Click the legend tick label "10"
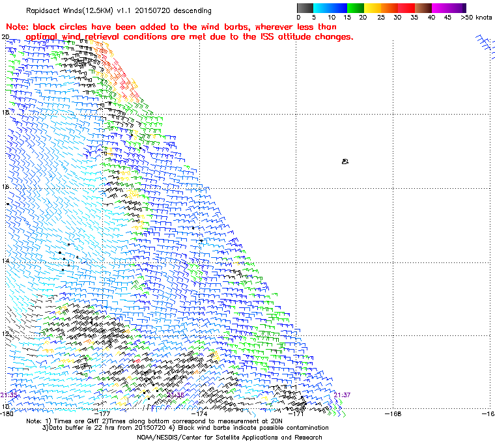495x448 pixels. click(x=332, y=18)
